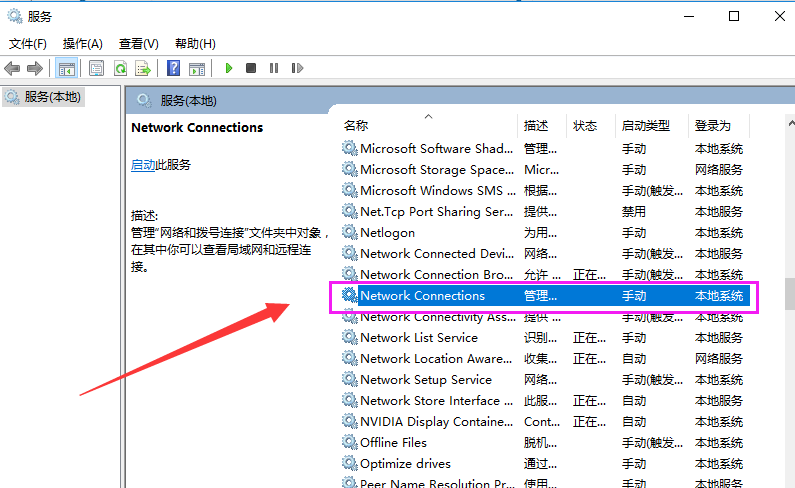Screen dimensions: 795x488
Task: Click the gear icon beside Net.Tcp Port Sharing
Action: tap(349, 211)
